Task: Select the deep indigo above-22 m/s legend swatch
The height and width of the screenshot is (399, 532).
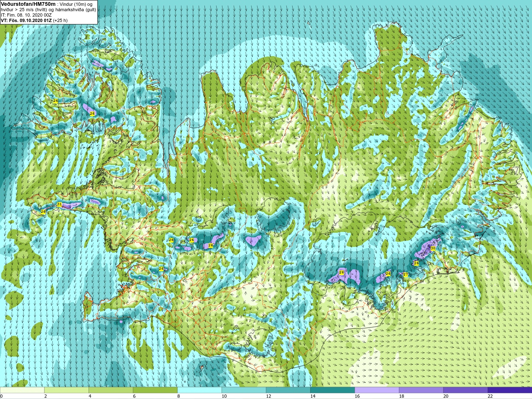Action: [x=510, y=390]
